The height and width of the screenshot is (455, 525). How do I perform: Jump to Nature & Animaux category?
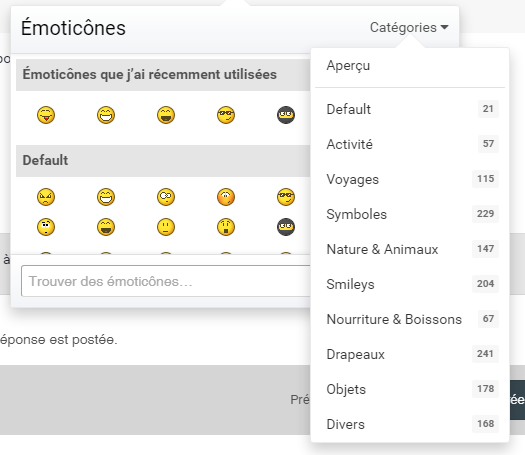tap(410, 249)
